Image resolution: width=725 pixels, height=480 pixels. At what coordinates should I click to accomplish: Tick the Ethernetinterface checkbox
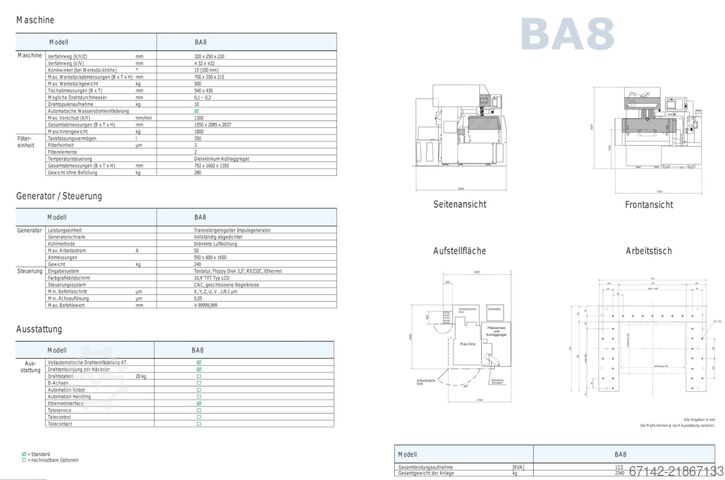click(199, 404)
